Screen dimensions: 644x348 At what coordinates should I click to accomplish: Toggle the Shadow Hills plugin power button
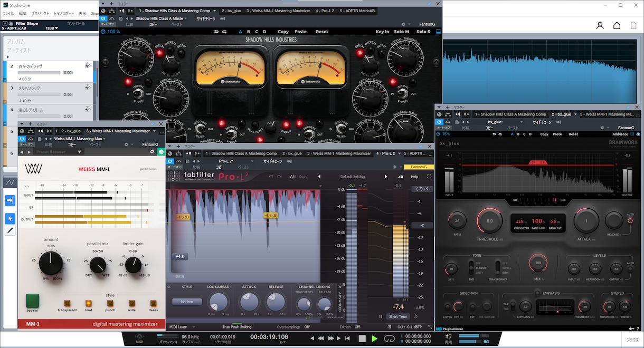point(103,18)
